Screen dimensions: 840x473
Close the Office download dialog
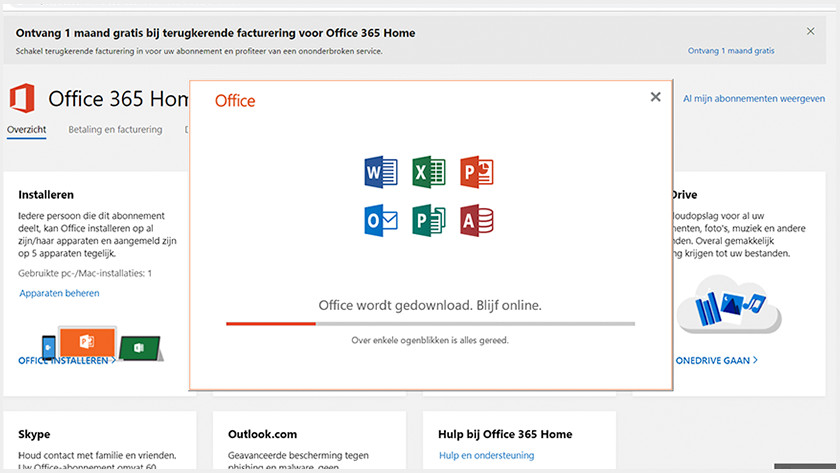point(655,97)
